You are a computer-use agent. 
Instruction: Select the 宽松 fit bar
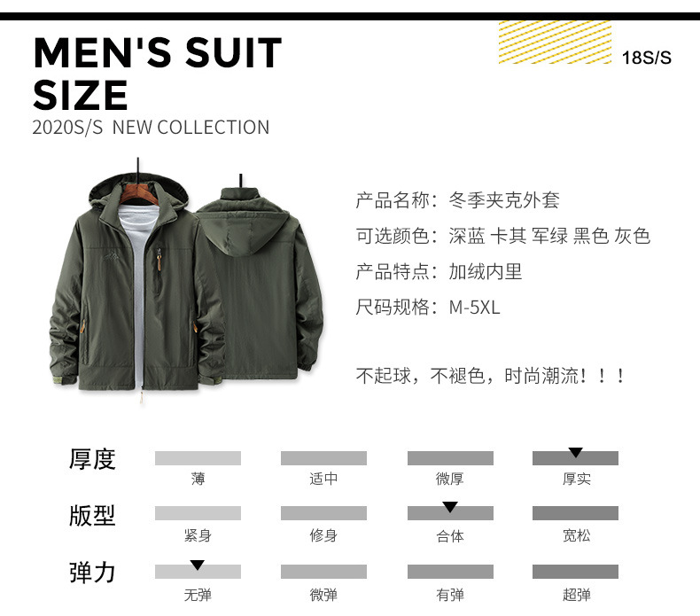tap(575, 513)
